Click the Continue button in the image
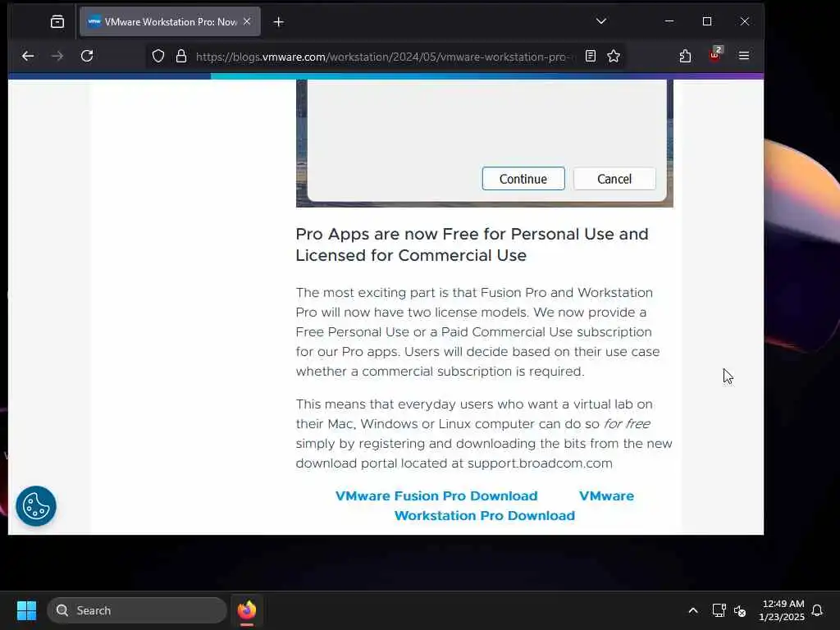This screenshot has height=630, width=840. 523,179
